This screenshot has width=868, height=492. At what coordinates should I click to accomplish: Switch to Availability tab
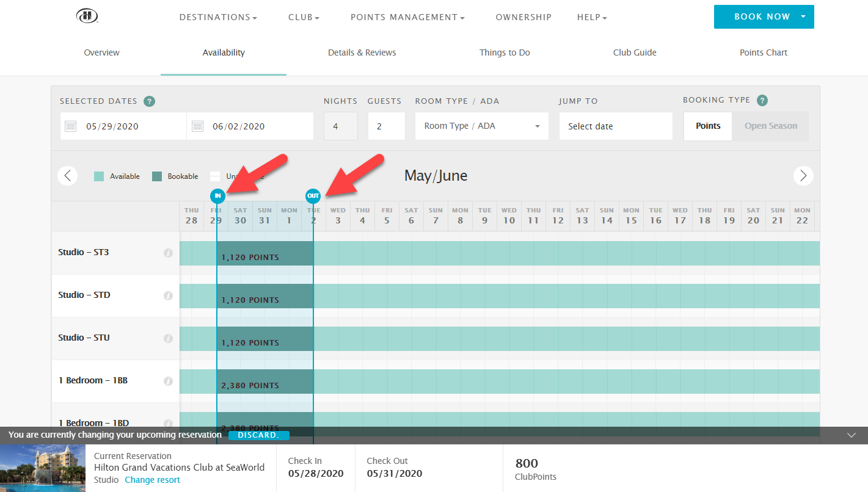click(x=224, y=52)
